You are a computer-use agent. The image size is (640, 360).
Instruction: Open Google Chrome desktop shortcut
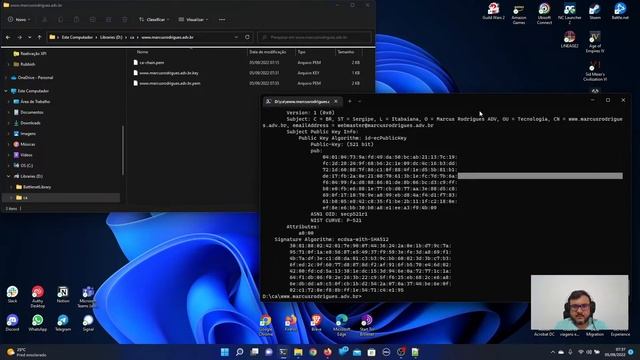click(x=266, y=325)
